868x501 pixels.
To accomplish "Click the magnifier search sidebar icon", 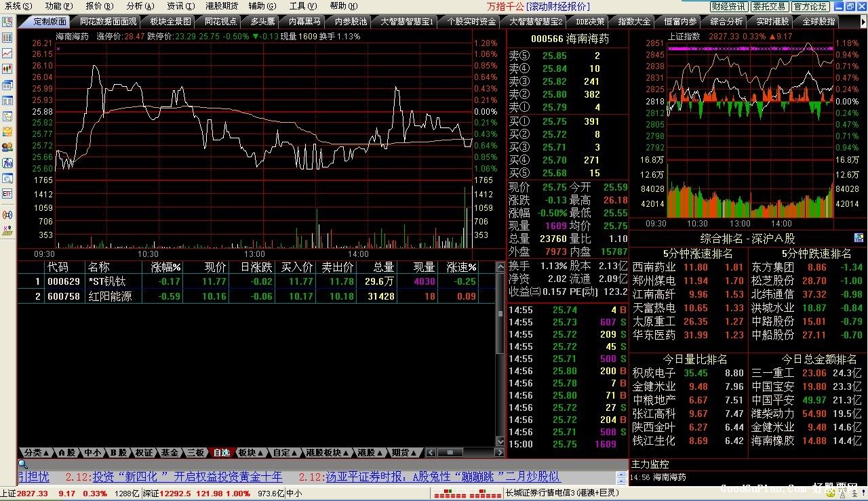I will click(x=7, y=178).
